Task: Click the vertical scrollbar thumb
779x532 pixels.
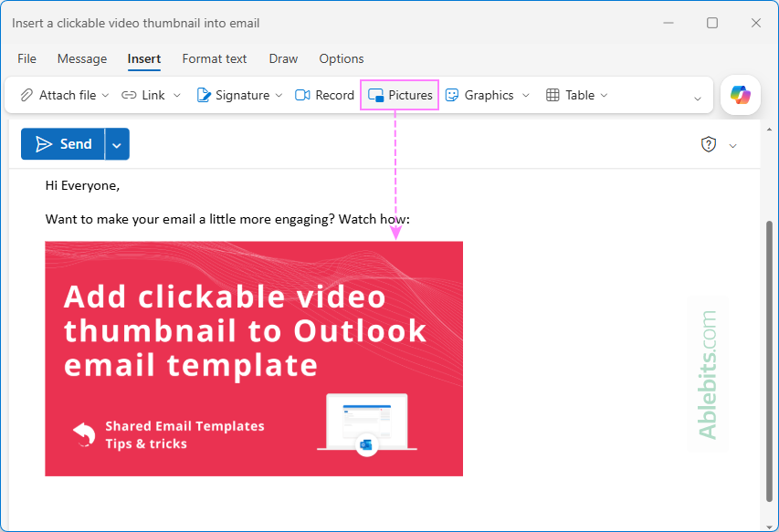Action: coord(770,360)
